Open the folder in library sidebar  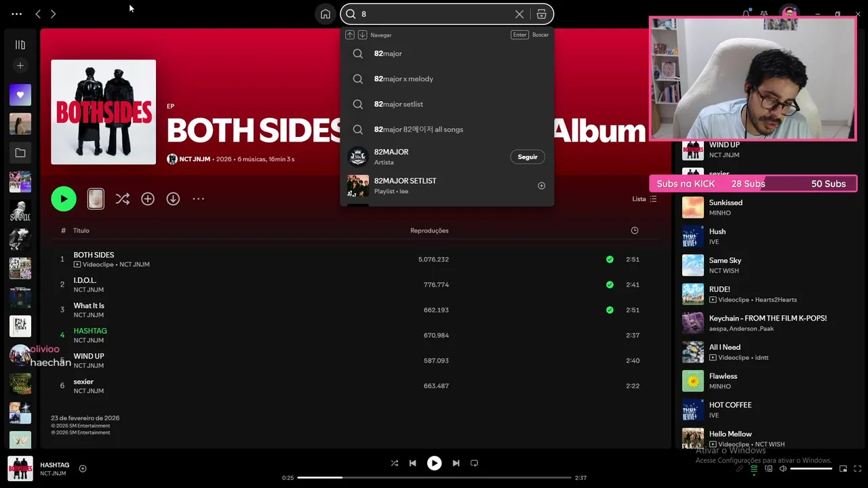click(x=20, y=153)
